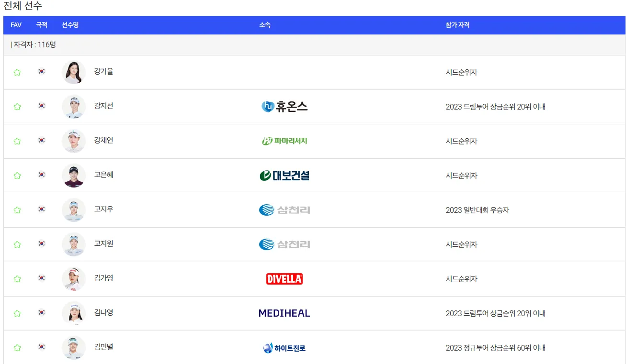Screen dimensions: 626x364
Task: Open 김가영 profile photo
Action: coord(74,279)
